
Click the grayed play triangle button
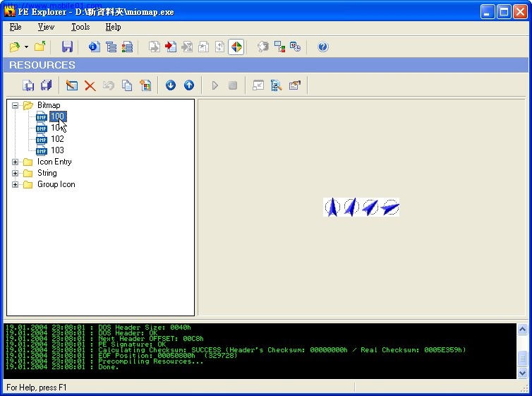coord(214,85)
